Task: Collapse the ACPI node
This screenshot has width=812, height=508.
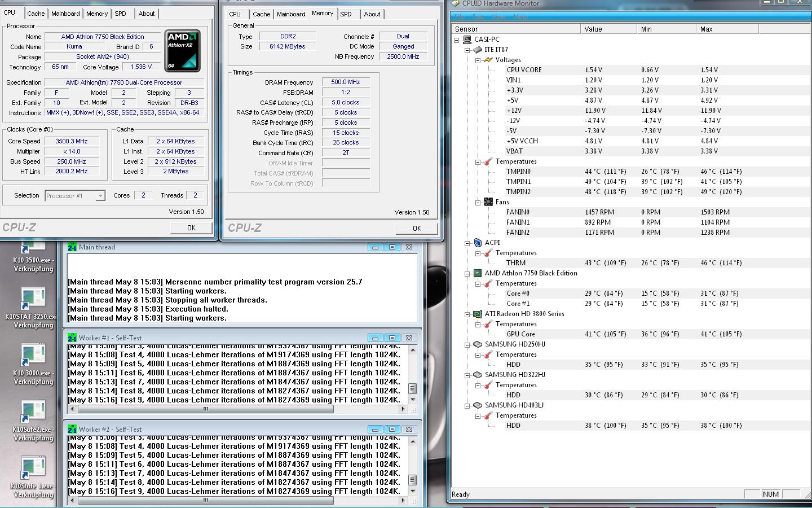Action: pos(467,243)
